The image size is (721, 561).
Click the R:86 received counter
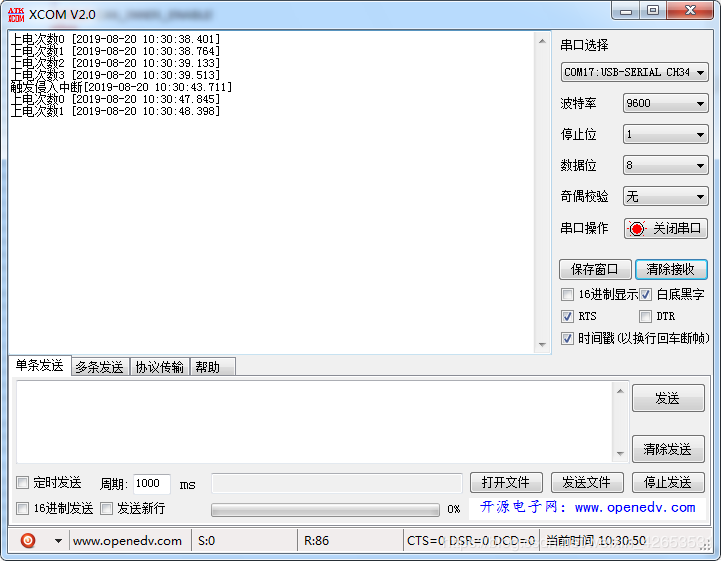(x=316, y=541)
